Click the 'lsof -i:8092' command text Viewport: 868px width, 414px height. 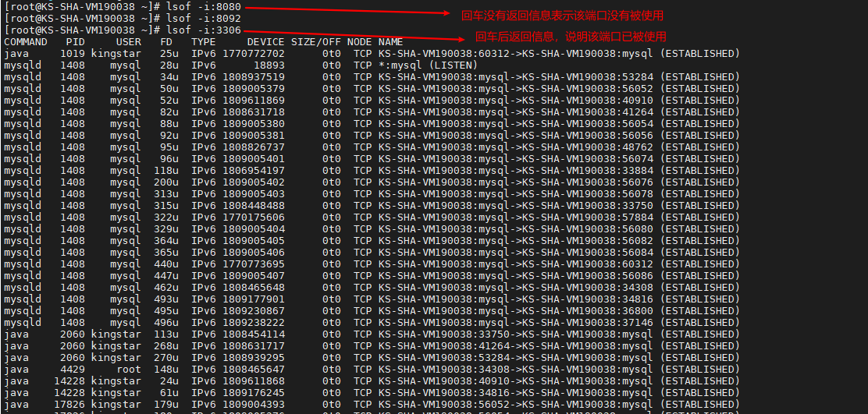click(201, 19)
